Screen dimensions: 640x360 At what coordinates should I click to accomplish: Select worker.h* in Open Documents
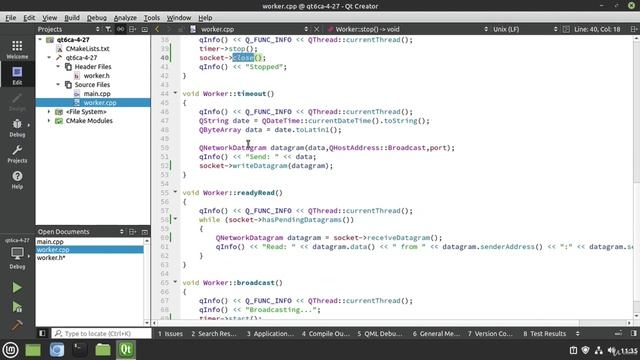click(x=51, y=258)
